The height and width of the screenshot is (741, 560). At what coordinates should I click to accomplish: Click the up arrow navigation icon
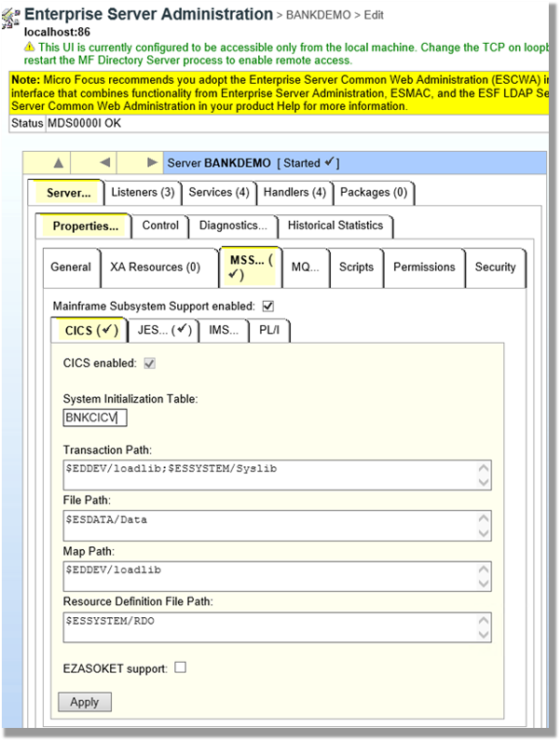point(58,163)
